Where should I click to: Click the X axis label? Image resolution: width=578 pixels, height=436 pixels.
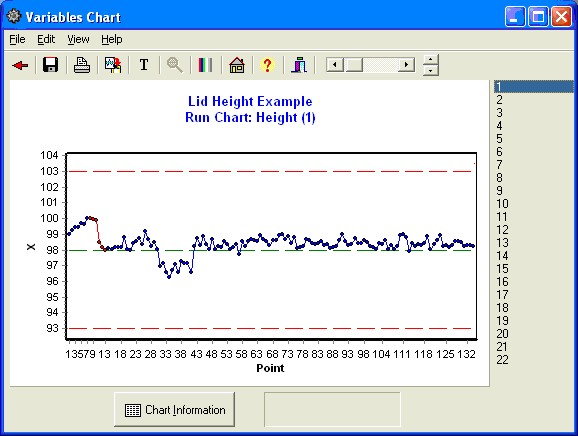point(31,247)
